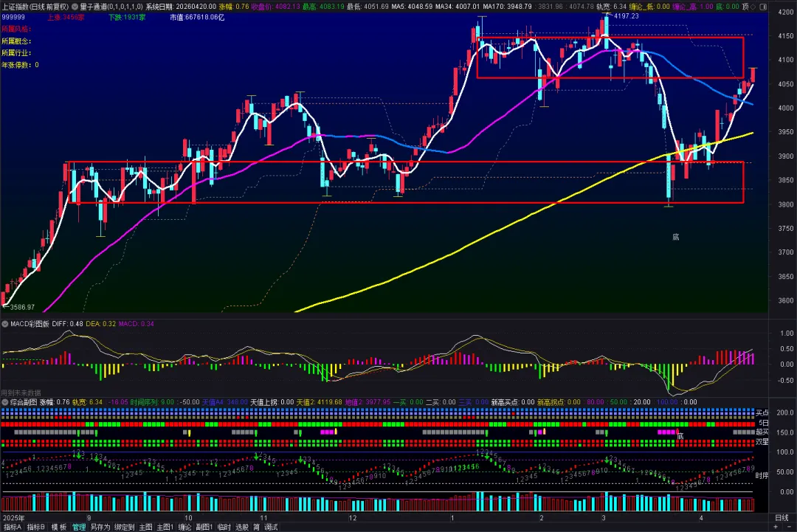Screen dimensions: 797x532
Task: Click the DEA: 0.32 value in the MACD panel
Action: click(x=100, y=324)
